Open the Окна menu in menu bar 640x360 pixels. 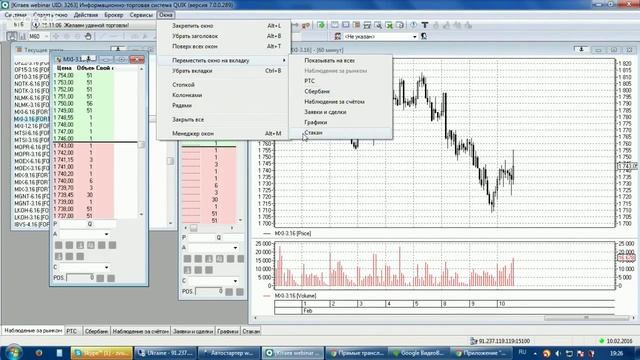tap(166, 15)
